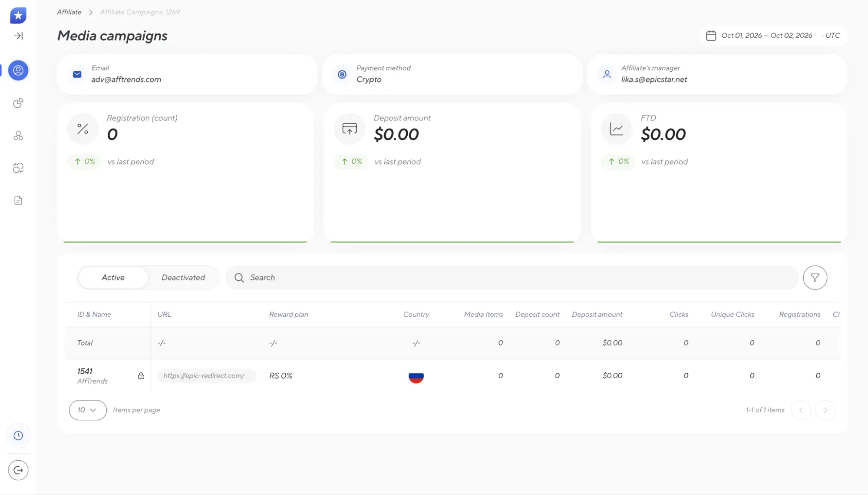
Task: Go to previous page arrow
Action: tap(801, 410)
